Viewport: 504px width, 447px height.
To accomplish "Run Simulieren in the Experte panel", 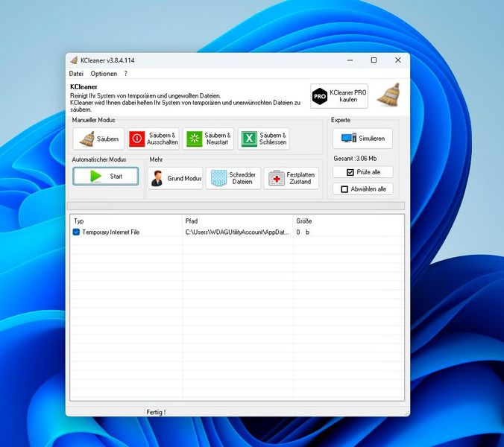I will coord(362,139).
